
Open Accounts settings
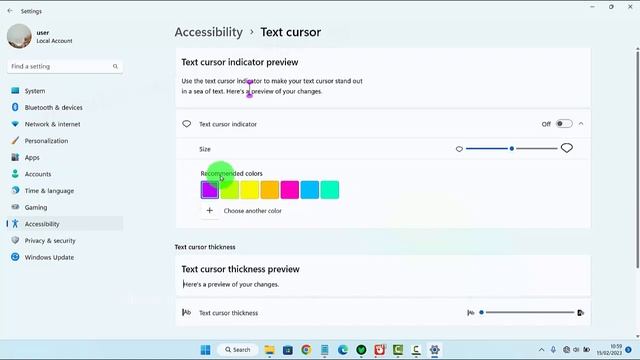[x=65, y=174]
